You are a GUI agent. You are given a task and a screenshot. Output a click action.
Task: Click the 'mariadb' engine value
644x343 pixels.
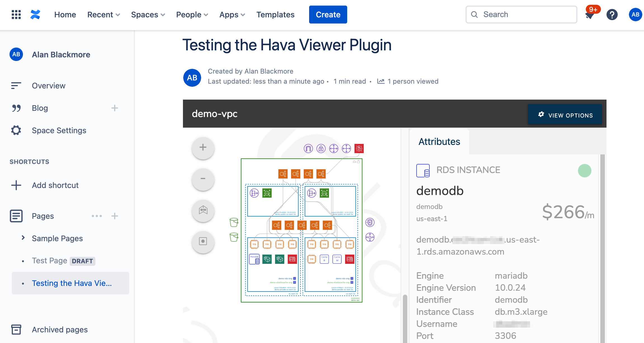tap(511, 276)
